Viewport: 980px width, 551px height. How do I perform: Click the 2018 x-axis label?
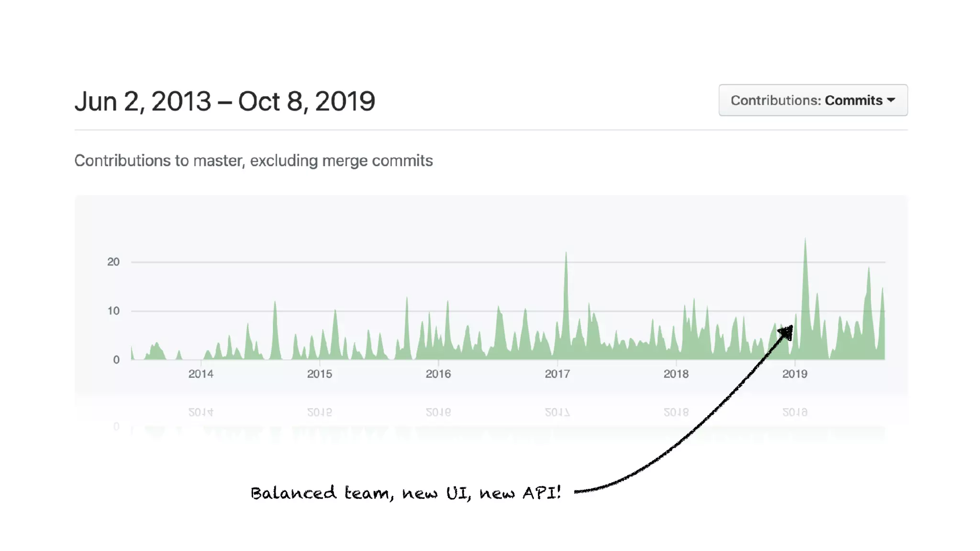(676, 374)
